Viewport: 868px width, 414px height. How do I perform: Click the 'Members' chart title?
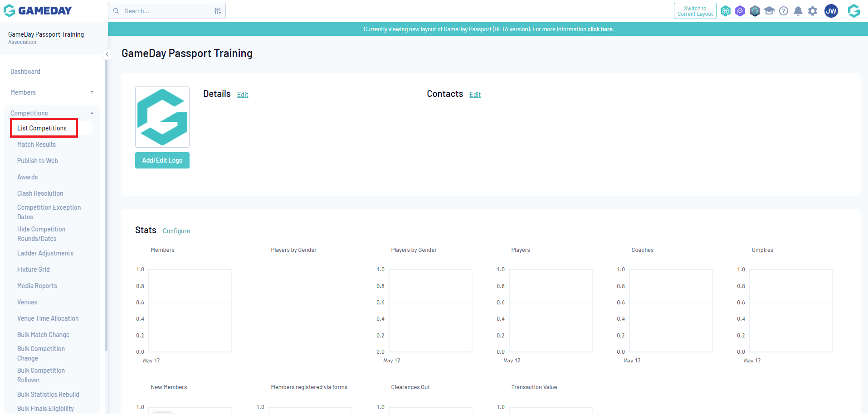click(162, 250)
